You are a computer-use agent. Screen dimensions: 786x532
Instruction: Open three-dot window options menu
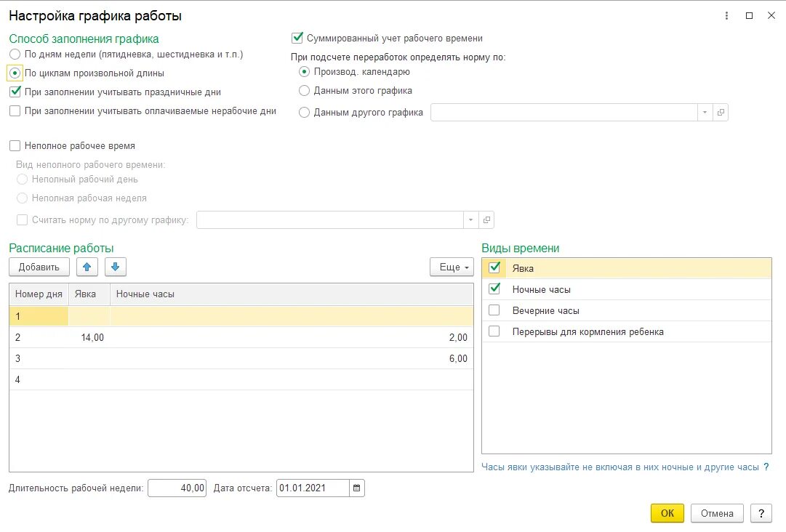[x=726, y=16]
